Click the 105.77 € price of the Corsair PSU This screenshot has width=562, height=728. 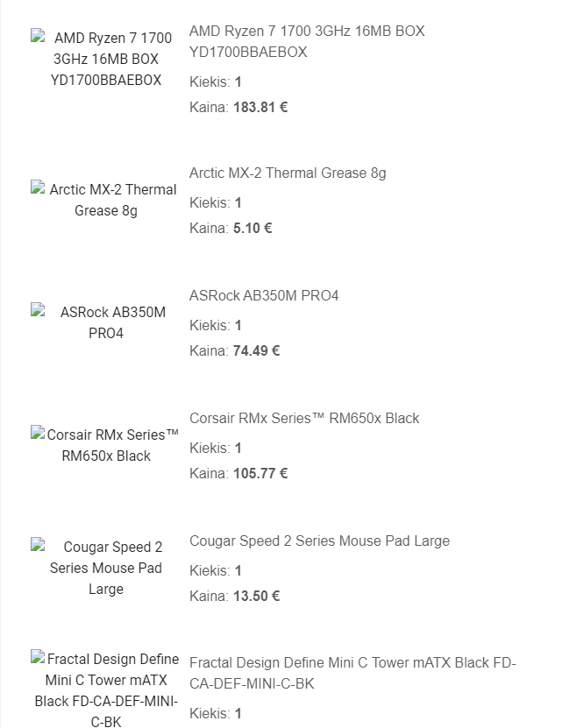[x=260, y=473]
